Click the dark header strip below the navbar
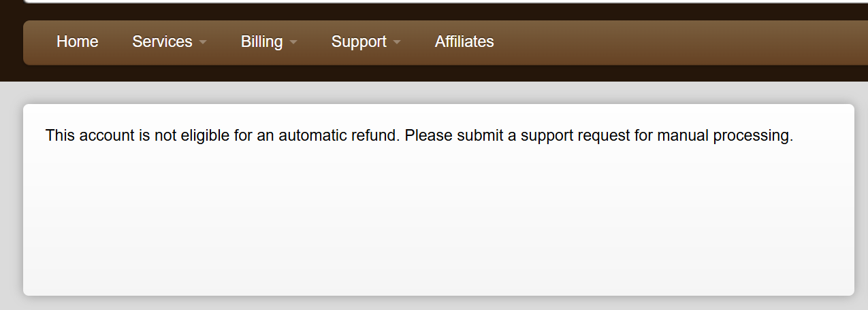 tap(436, 73)
